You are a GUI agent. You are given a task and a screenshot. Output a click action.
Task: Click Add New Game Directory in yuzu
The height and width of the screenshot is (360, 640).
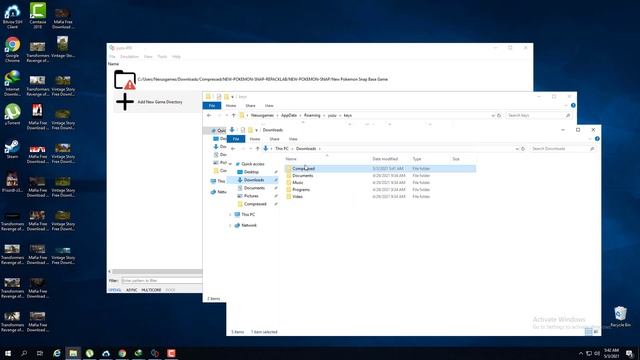click(x=160, y=102)
